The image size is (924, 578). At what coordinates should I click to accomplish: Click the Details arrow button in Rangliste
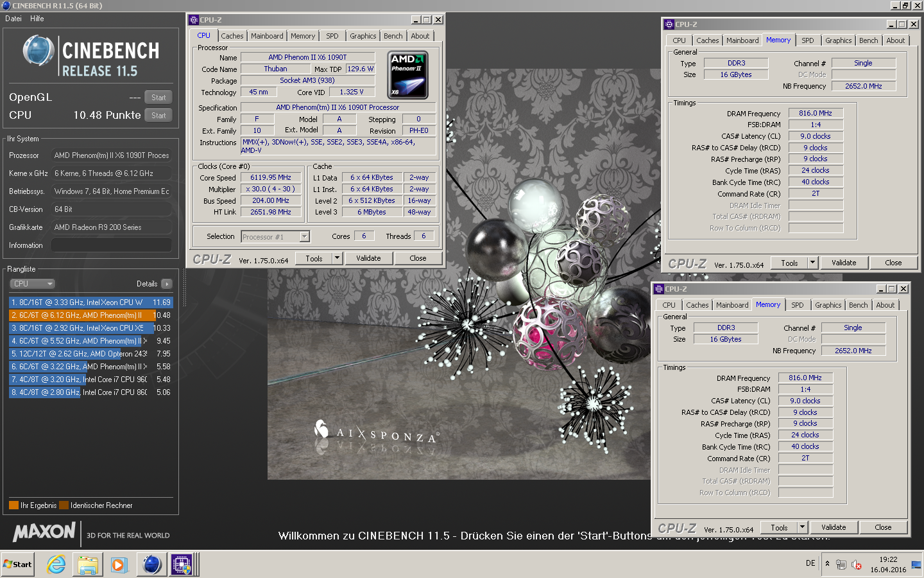pyautogui.click(x=167, y=284)
